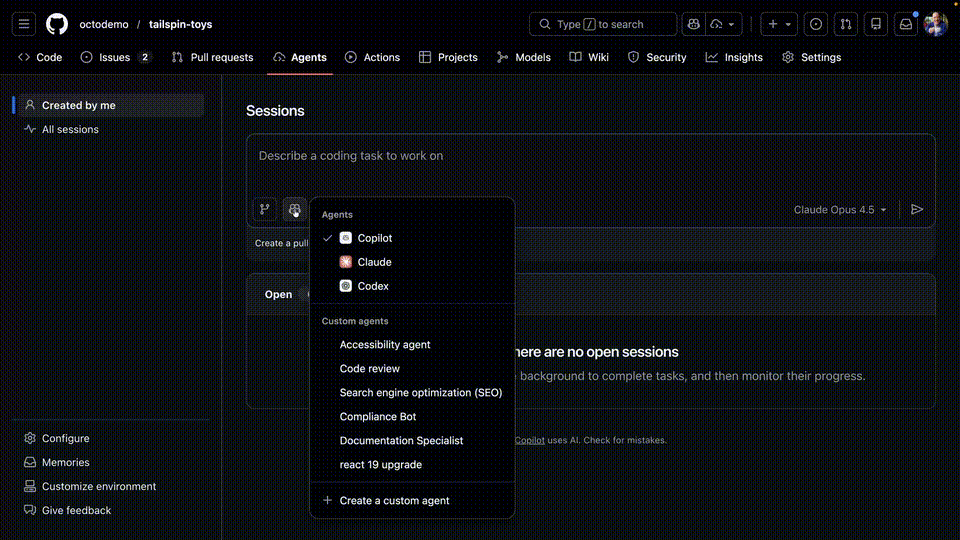Image resolution: width=960 pixels, height=540 pixels.
Task: Select the Claude agent option
Action: pos(374,262)
